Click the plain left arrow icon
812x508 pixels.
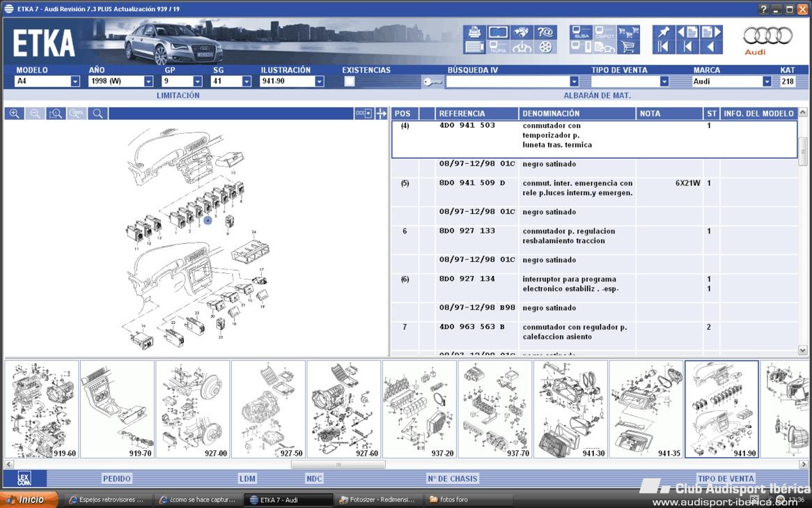point(711,47)
